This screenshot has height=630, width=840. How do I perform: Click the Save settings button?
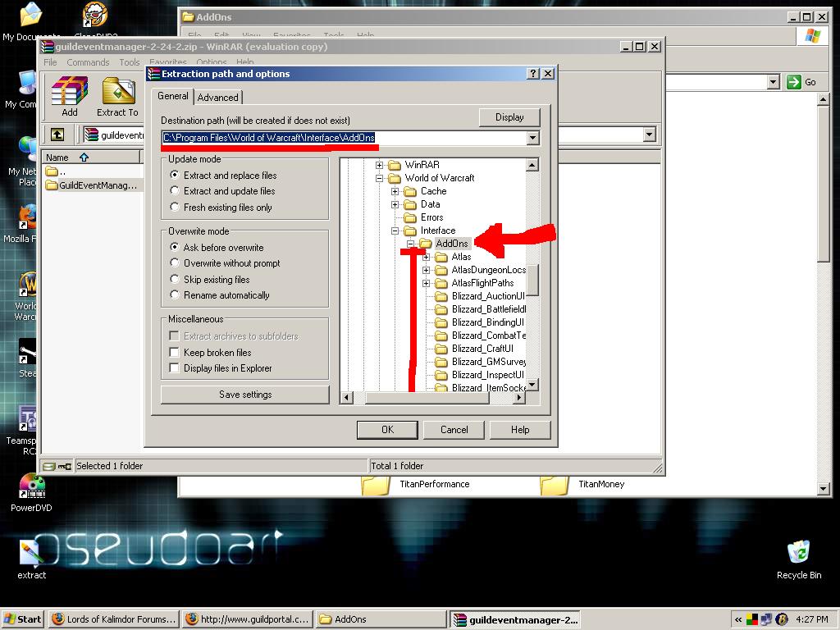pyautogui.click(x=245, y=395)
